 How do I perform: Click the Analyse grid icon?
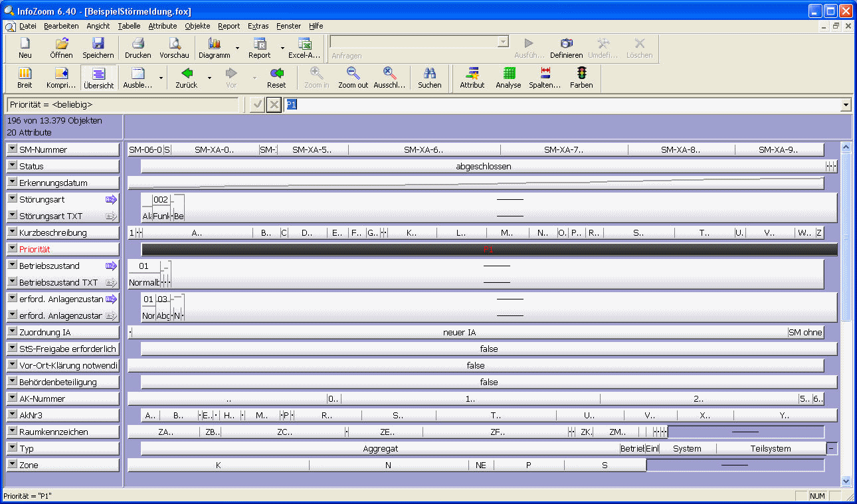pos(508,74)
